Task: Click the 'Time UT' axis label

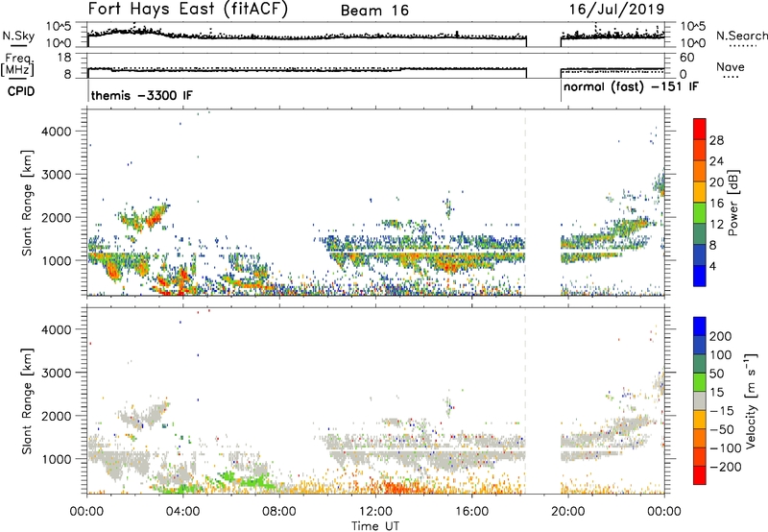Action: [375, 526]
